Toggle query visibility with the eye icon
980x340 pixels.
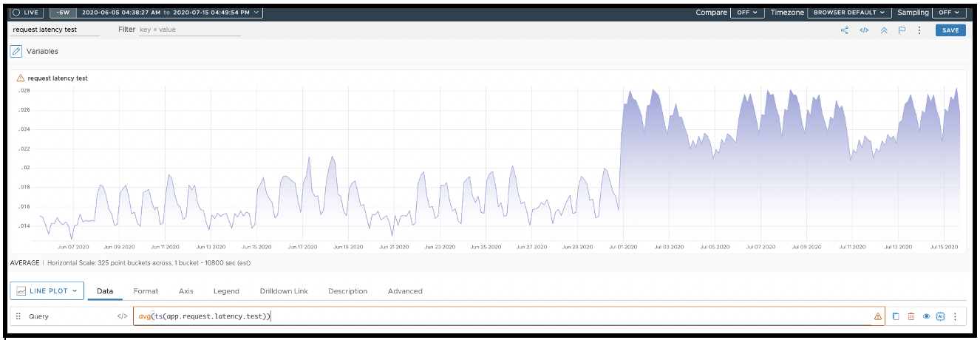pos(926,316)
